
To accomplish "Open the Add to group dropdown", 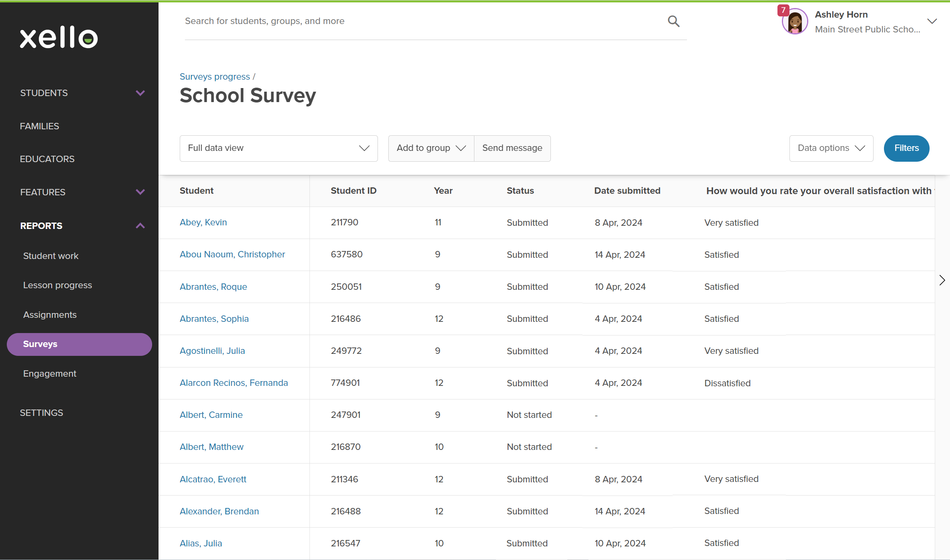I will 430,148.
